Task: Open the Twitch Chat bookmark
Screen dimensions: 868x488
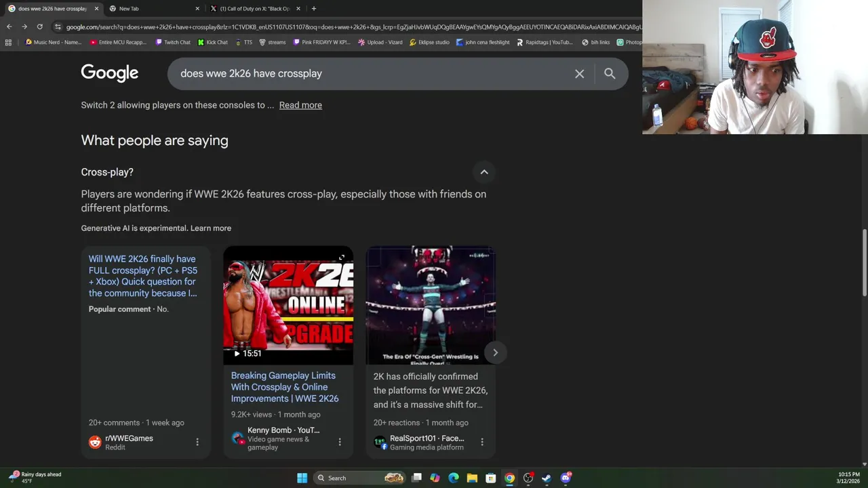Action: [x=172, y=42]
